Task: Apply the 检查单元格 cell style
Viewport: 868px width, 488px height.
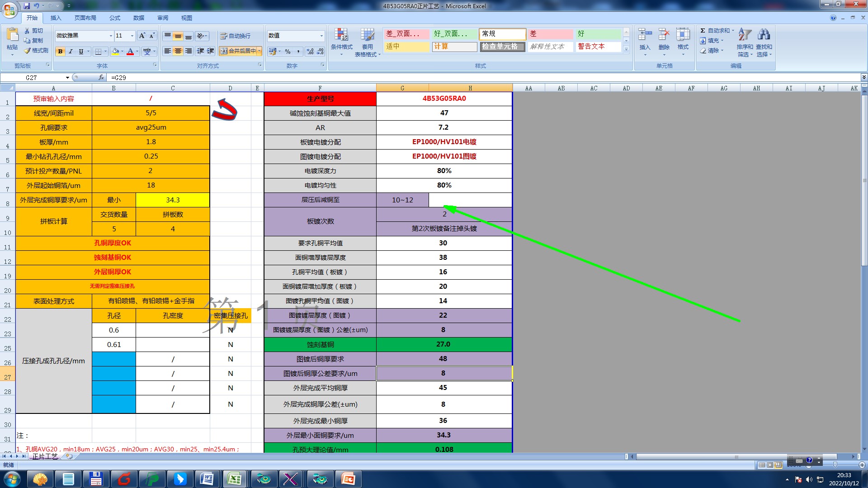Action: 502,47
